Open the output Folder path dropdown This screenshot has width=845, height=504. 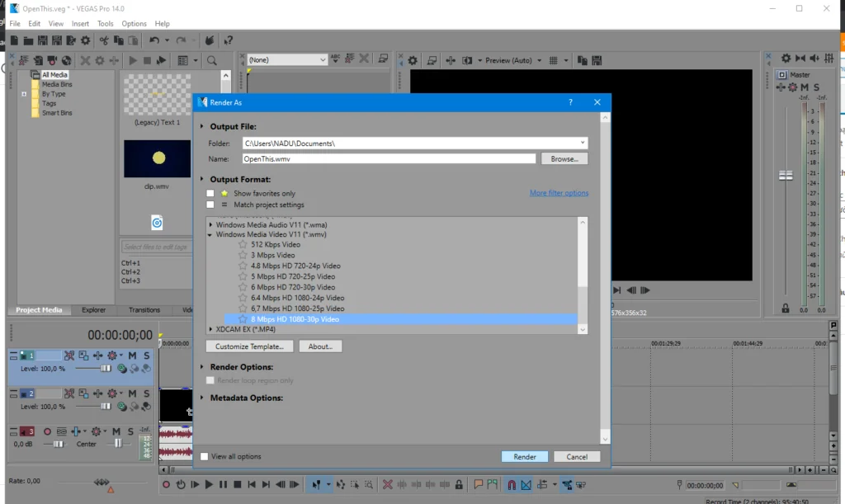pos(583,143)
